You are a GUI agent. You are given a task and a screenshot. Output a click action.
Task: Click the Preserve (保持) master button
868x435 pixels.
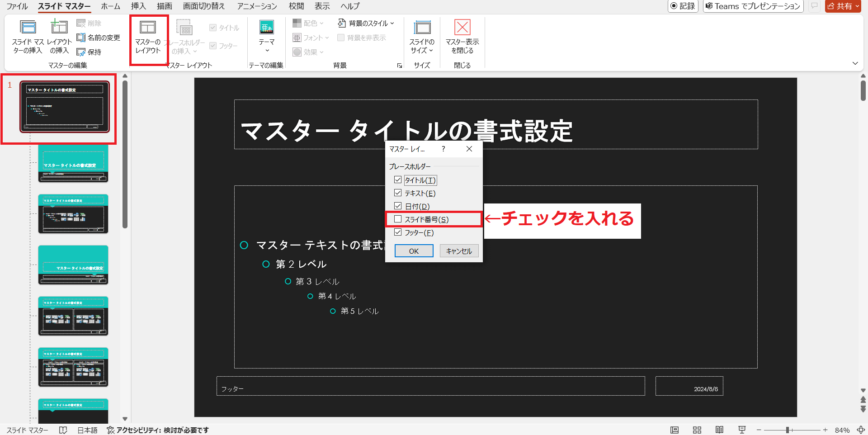(x=89, y=52)
